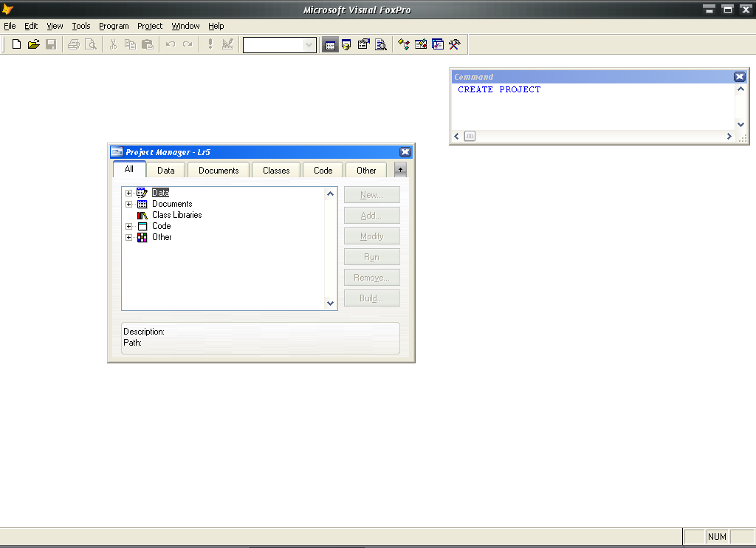756x548 pixels.
Task: Expand the Documents tree node
Action: pos(128,204)
